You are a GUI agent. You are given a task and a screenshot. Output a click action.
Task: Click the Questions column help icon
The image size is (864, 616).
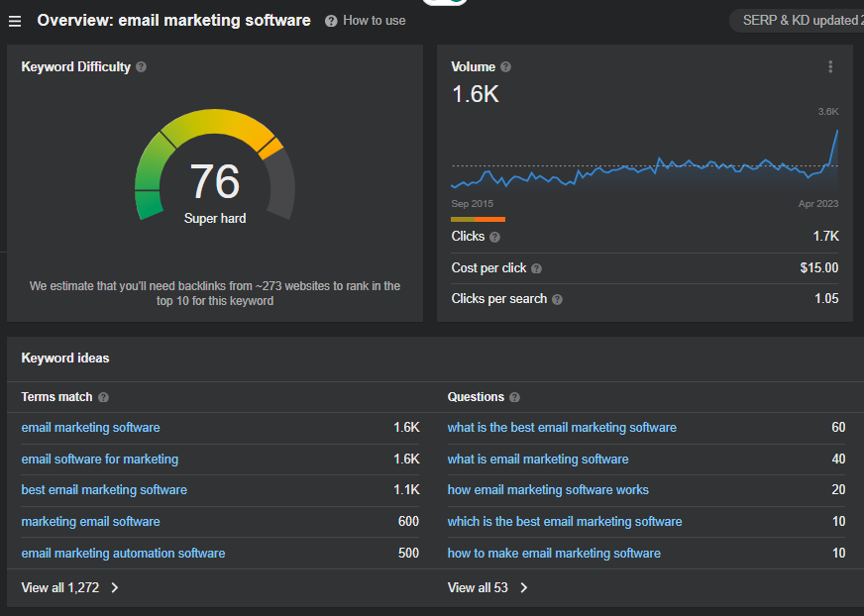[515, 397]
